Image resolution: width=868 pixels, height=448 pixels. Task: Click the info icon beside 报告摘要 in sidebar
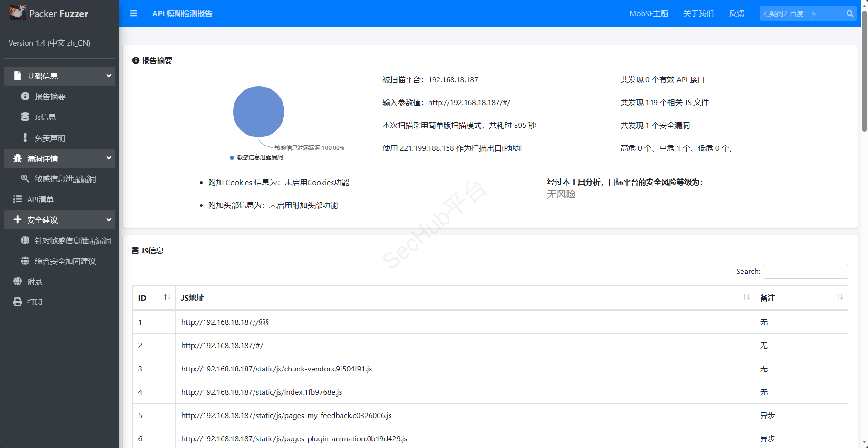[x=25, y=97]
